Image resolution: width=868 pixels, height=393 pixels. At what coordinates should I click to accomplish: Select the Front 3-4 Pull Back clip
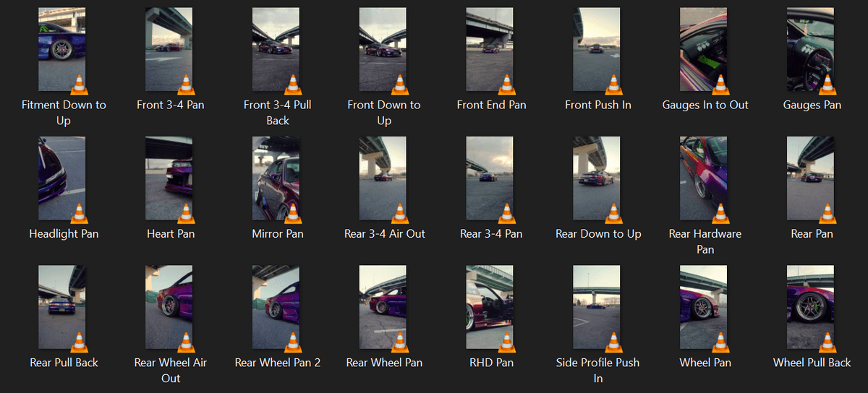(276, 49)
